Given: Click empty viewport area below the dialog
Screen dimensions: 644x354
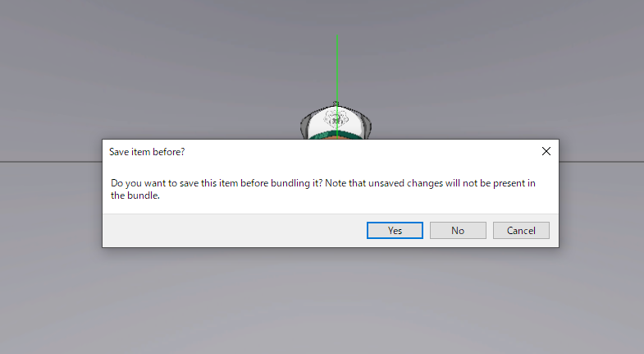Looking at the screenshot, I should pos(322,300).
